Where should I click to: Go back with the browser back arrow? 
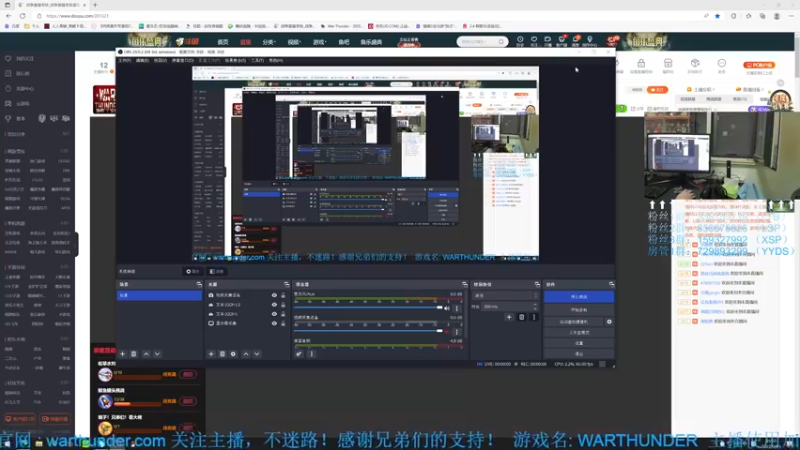coord(9,16)
